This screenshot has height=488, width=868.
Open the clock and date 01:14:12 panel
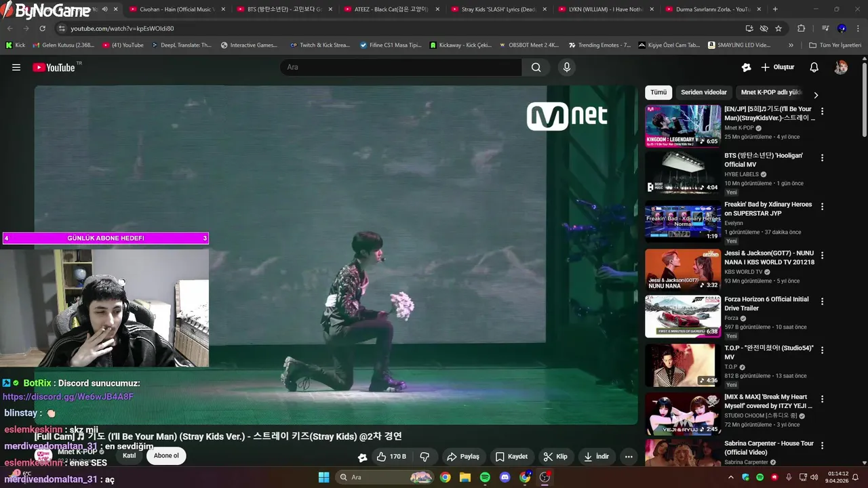click(837, 477)
